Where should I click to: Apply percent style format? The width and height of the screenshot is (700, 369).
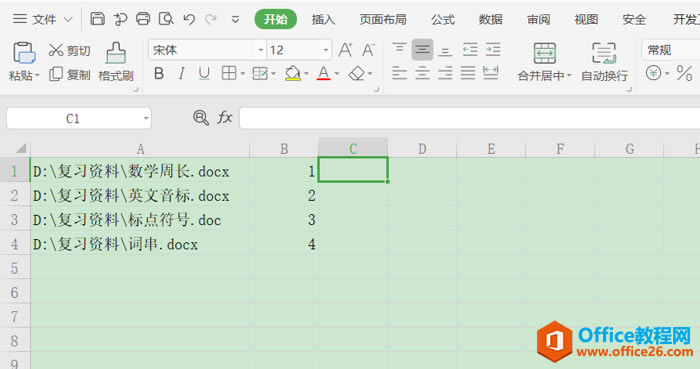(x=684, y=73)
